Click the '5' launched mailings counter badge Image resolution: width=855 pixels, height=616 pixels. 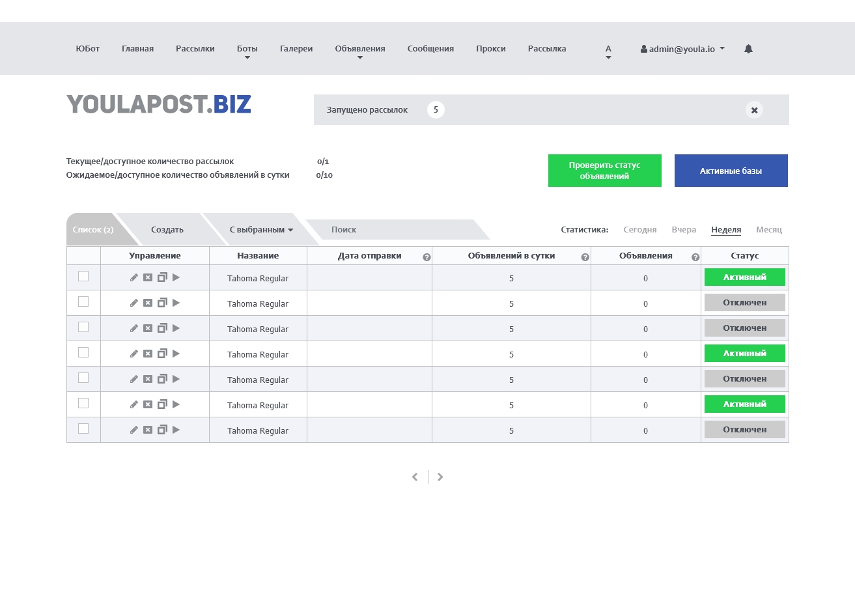(436, 110)
